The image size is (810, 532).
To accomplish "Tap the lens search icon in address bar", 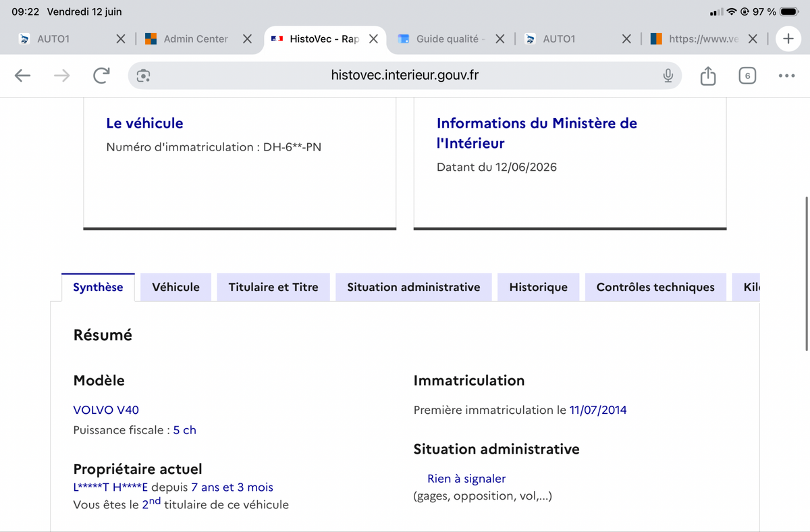I will [x=143, y=76].
